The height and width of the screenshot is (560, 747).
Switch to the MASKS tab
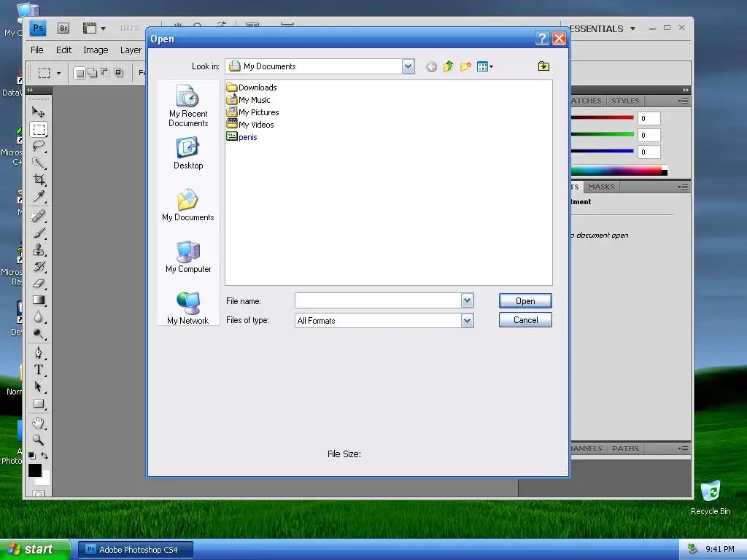point(601,187)
